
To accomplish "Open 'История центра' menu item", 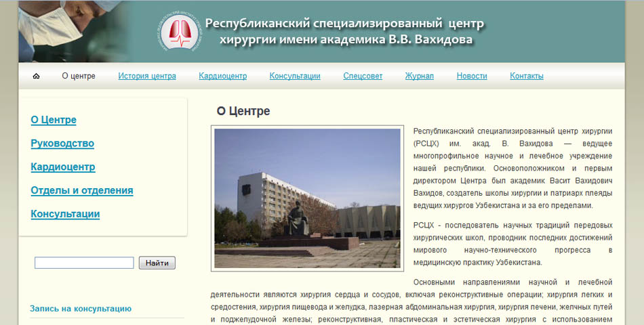I will pyautogui.click(x=147, y=76).
